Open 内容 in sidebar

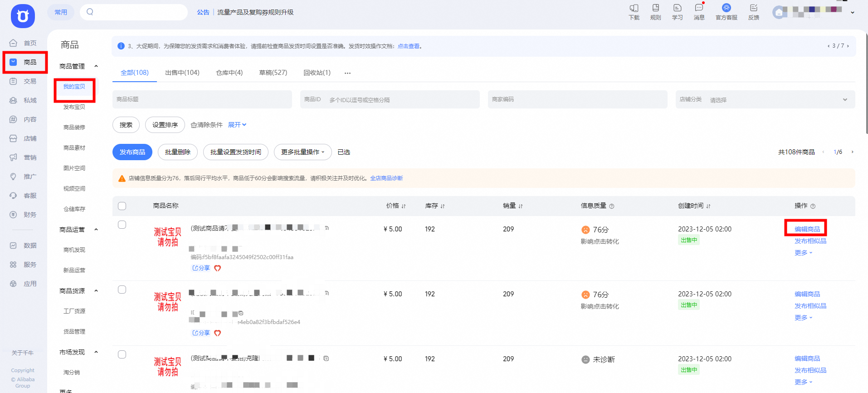24,119
